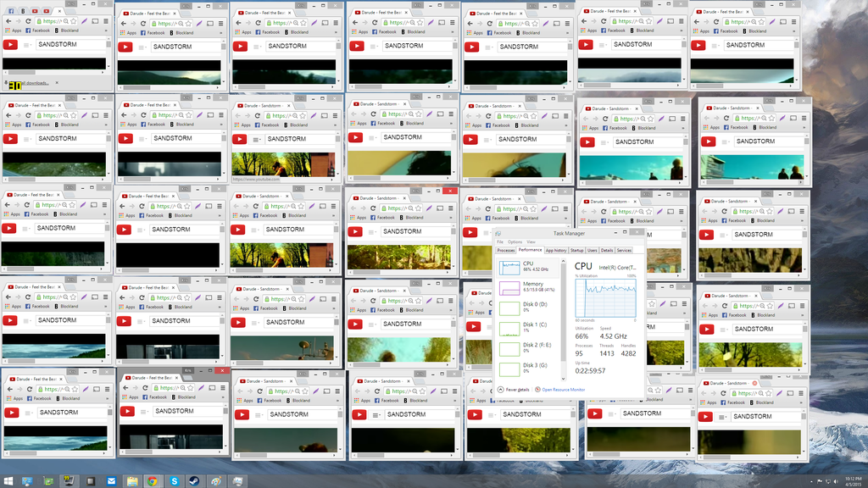The image size is (868, 488).
Task: Open Skype from the taskbar
Action: (174, 480)
